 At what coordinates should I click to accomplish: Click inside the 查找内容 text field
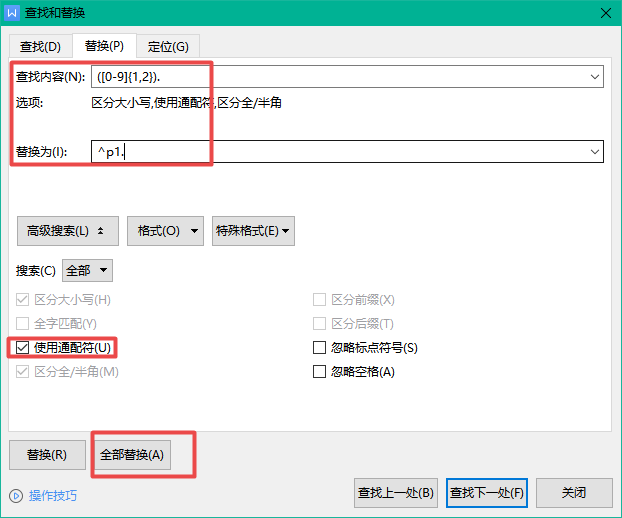coord(340,76)
